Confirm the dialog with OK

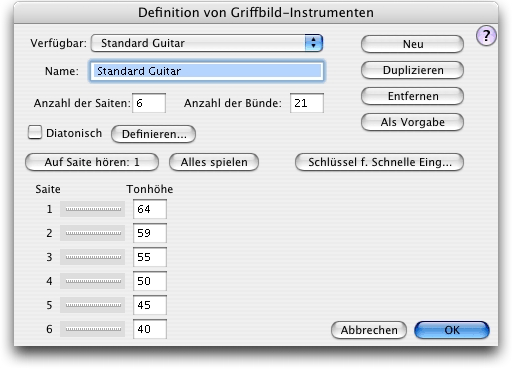click(452, 330)
